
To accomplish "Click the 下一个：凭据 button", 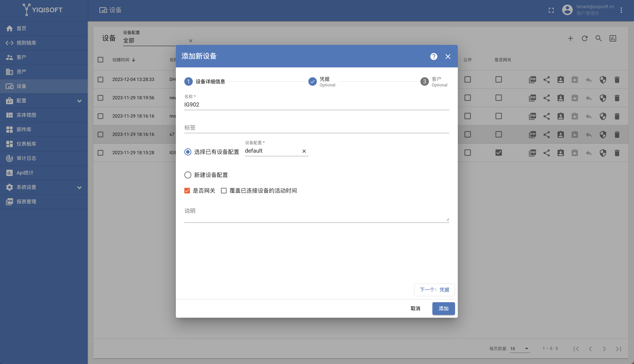I will pos(434,290).
